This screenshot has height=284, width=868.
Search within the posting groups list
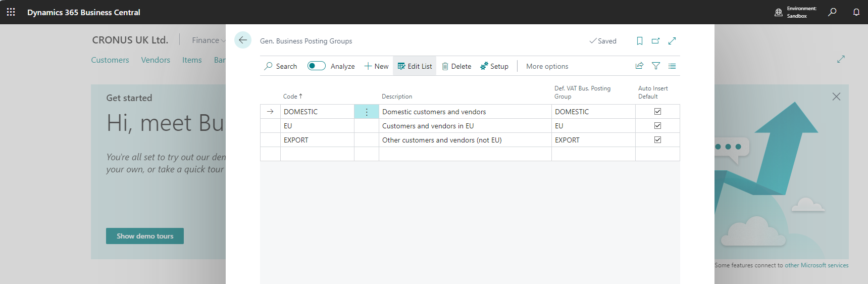coord(281,66)
